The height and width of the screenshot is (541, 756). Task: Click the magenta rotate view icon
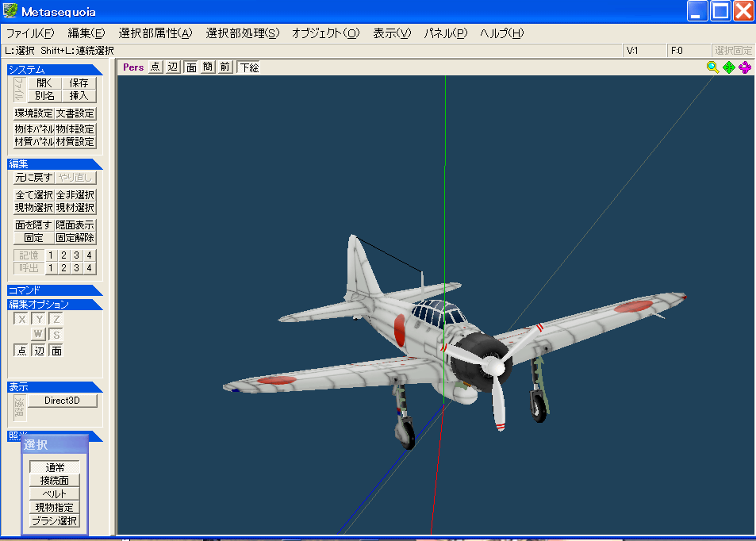click(745, 67)
